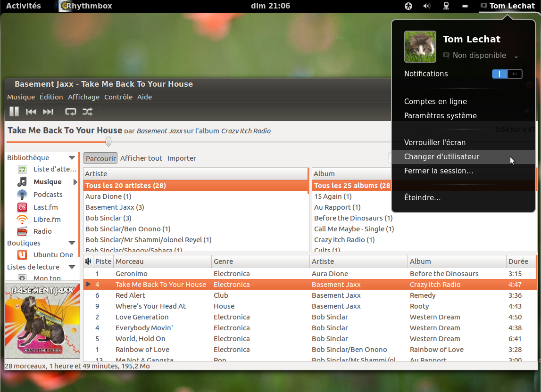Open the network indicator in top bar
The width and height of the screenshot is (541, 392).
[446, 6]
